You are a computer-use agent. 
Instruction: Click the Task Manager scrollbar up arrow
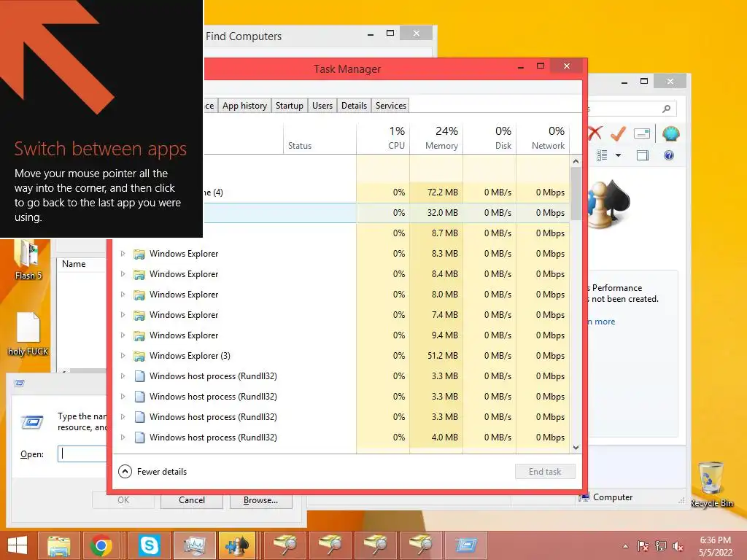pyautogui.click(x=576, y=161)
